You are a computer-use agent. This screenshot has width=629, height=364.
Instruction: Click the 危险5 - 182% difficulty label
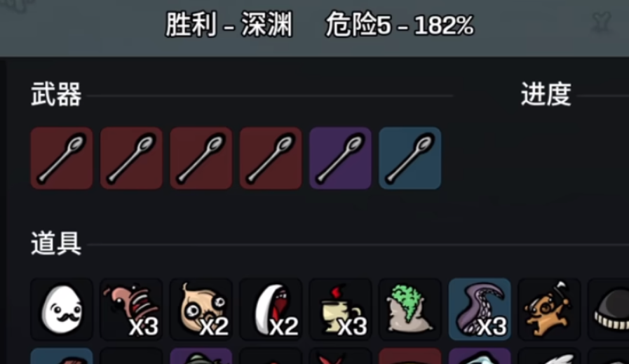(400, 25)
